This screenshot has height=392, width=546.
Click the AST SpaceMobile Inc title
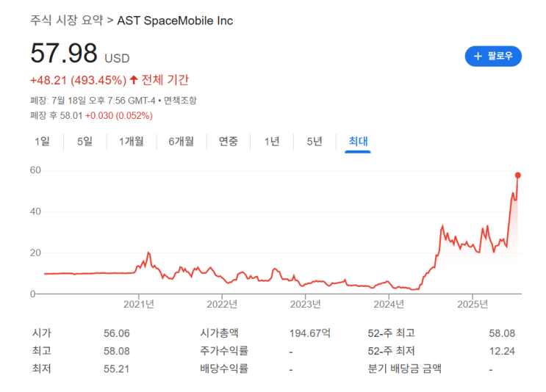pyautogui.click(x=175, y=21)
